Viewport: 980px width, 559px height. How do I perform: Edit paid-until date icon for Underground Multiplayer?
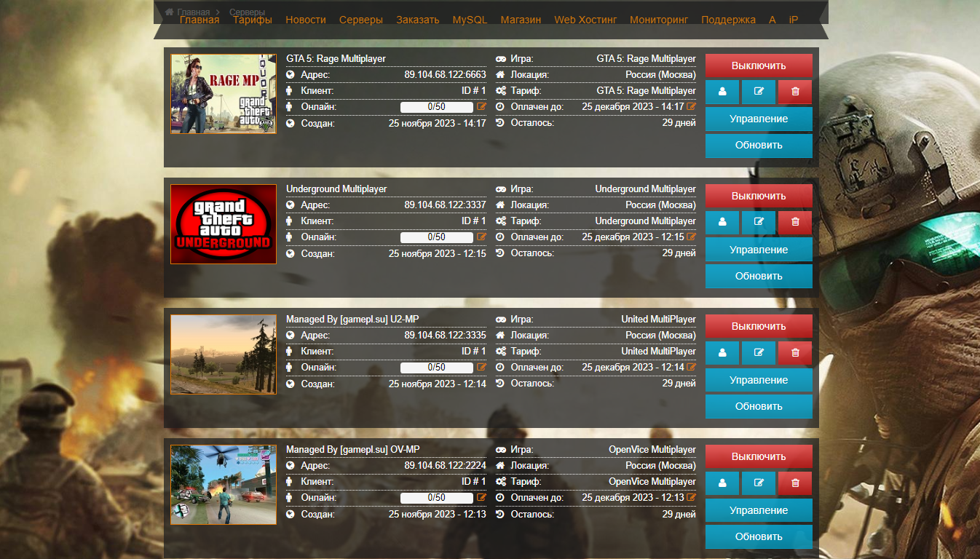691,237
